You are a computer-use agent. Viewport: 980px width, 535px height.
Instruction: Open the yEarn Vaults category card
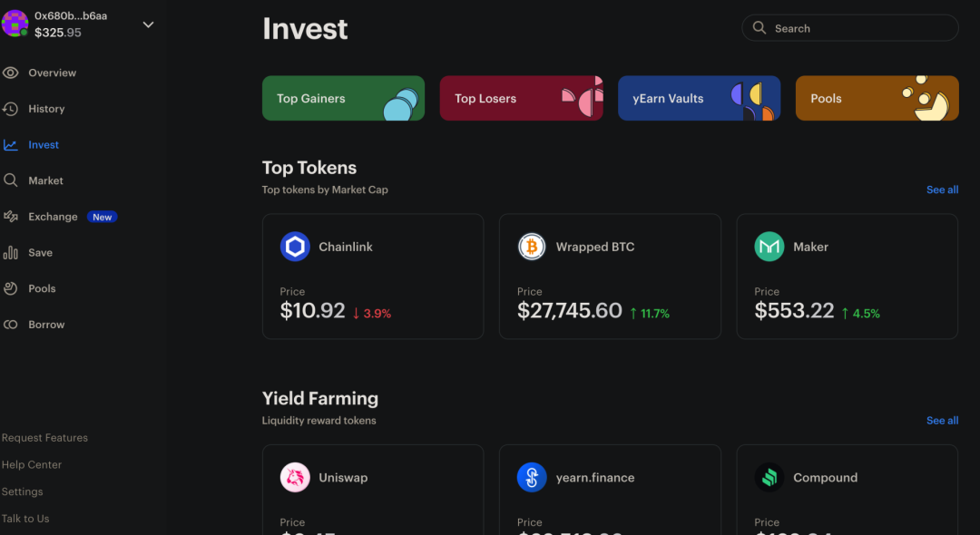click(x=699, y=99)
